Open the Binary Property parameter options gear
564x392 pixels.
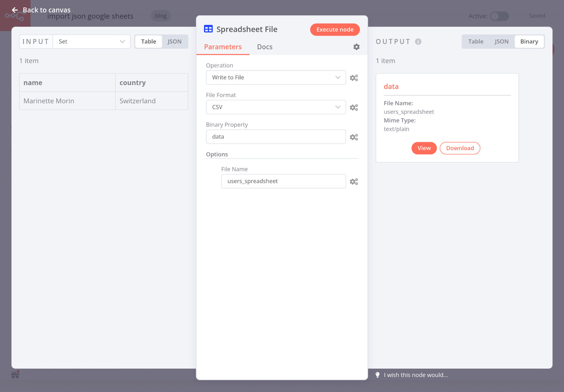(x=354, y=137)
